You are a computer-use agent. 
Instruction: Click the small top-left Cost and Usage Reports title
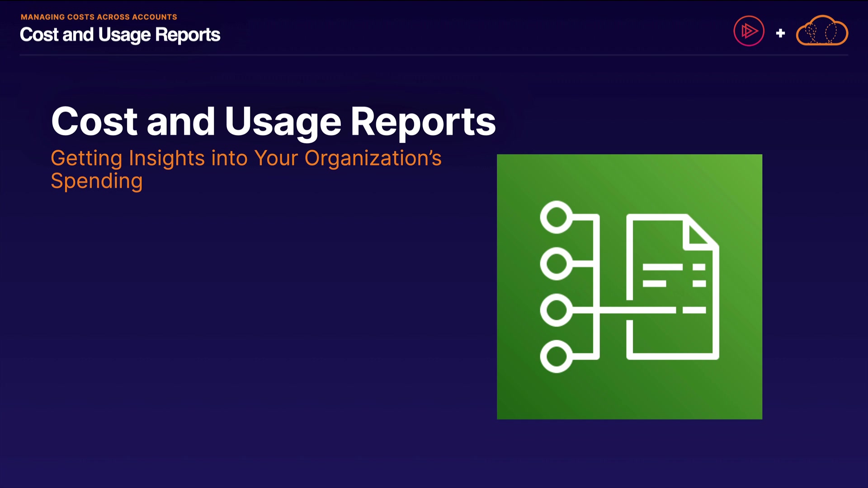click(120, 35)
